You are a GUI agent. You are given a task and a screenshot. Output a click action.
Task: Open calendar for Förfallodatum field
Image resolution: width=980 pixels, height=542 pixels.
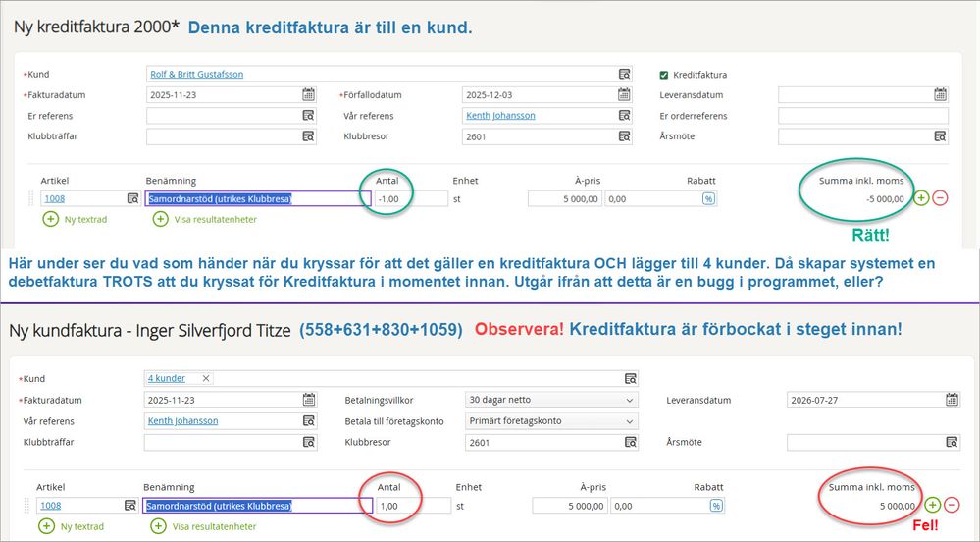(624, 95)
